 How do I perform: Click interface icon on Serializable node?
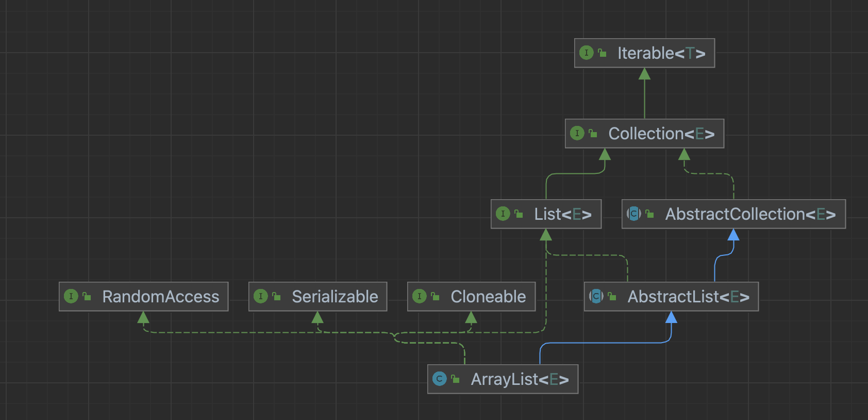click(261, 296)
